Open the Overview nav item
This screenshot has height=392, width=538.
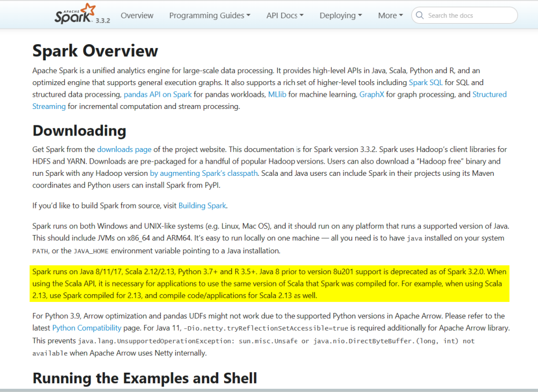click(137, 15)
